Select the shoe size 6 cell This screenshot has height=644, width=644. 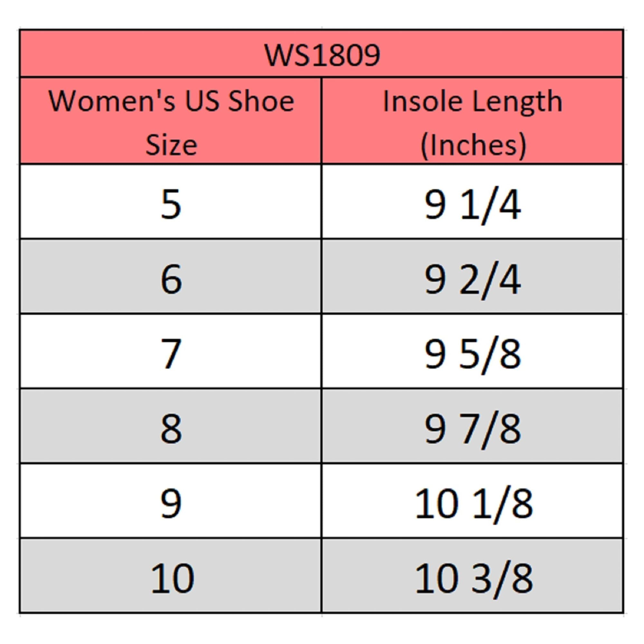tap(171, 276)
